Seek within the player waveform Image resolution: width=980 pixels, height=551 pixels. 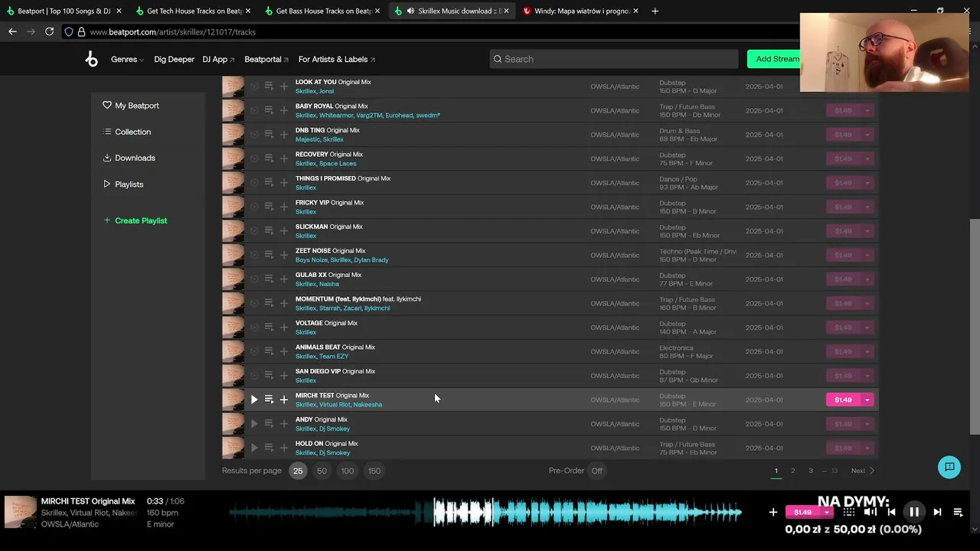(486, 512)
